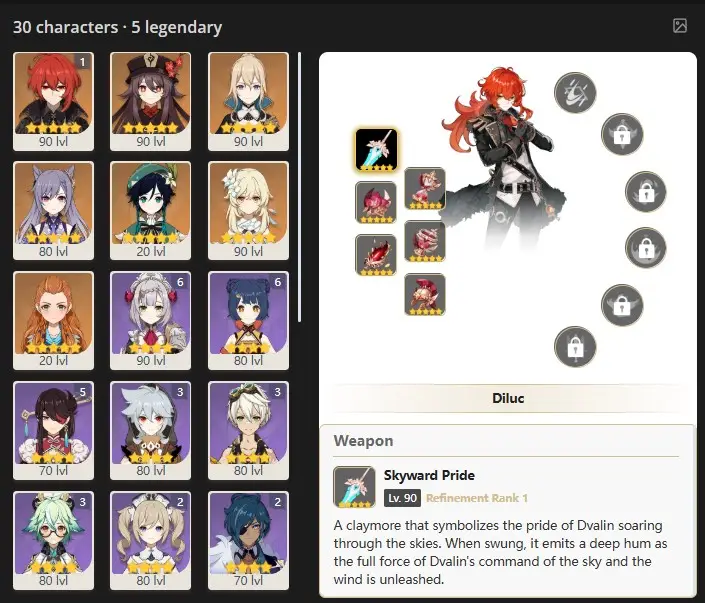Select the Razor level 80 card
The image size is (705, 603).
tap(151, 430)
